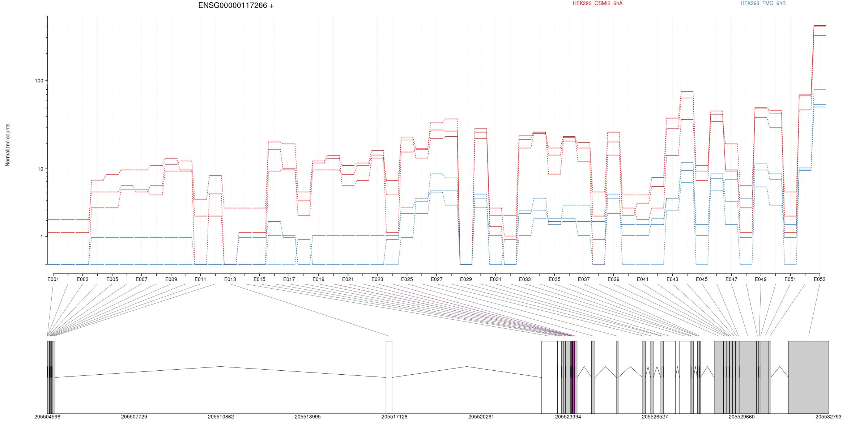Image resolution: width=868 pixels, height=434 pixels.
Task: Click exon label E017
Action: pyautogui.click(x=289, y=280)
